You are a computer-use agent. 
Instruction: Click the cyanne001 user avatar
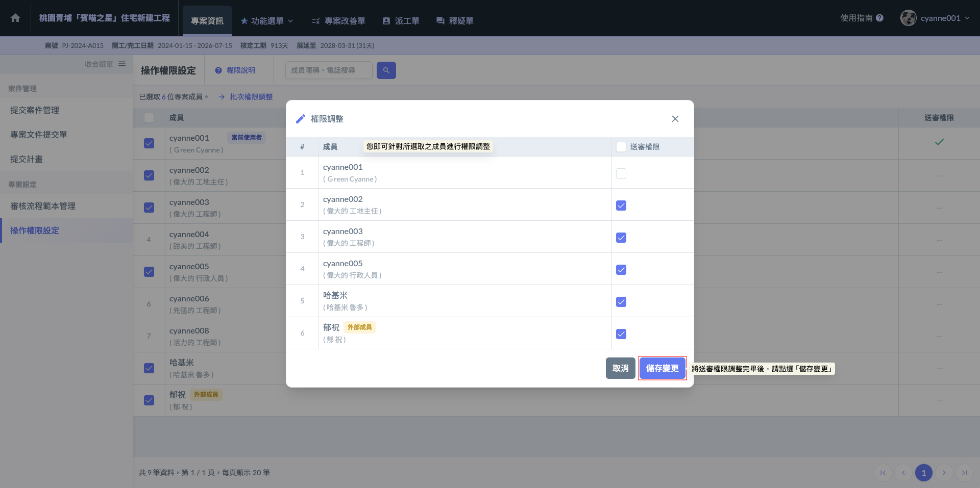pos(909,18)
